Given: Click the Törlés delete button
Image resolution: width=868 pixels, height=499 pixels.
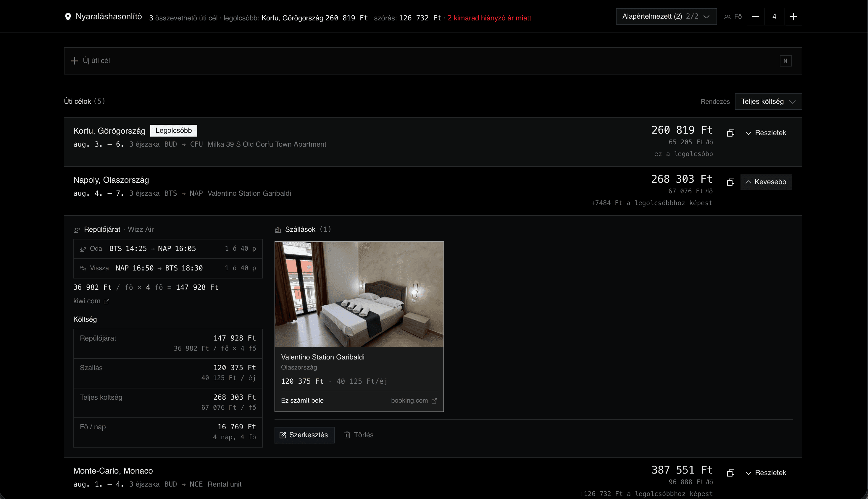Looking at the screenshot, I should pos(359,435).
